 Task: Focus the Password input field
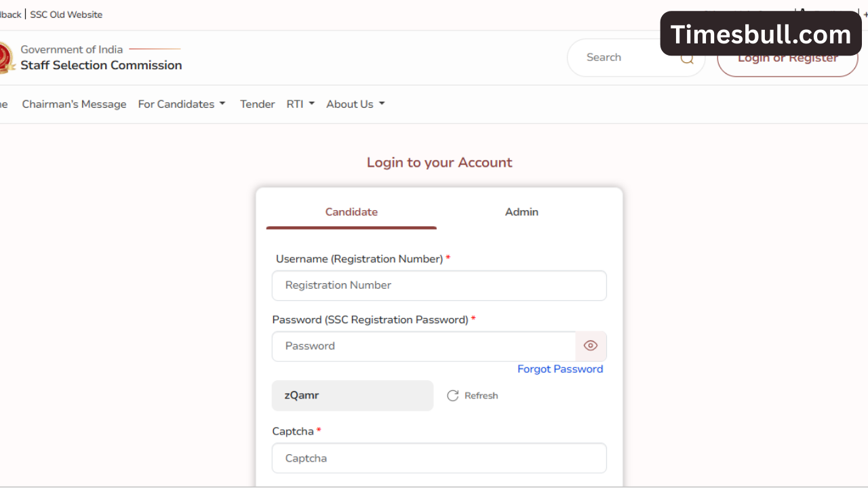[x=424, y=346]
